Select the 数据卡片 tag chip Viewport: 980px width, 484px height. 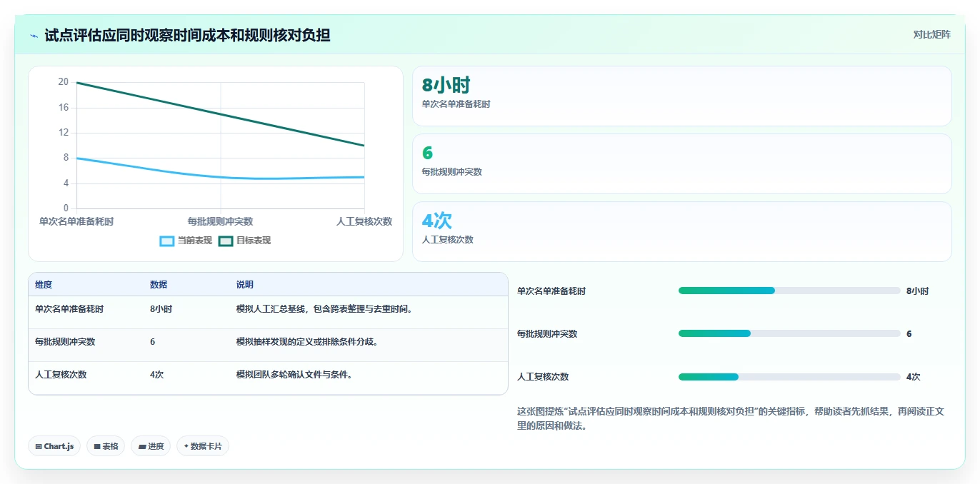(203, 446)
